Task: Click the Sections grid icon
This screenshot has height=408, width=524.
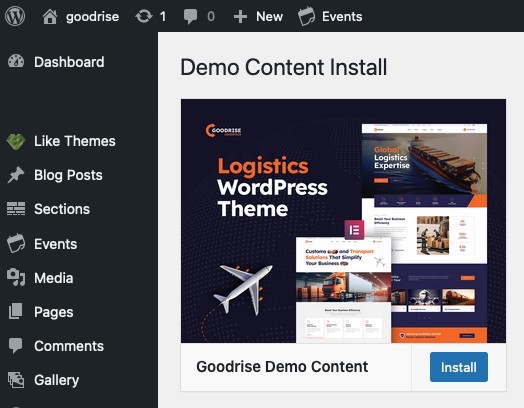Action: click(x=16, y=209)
